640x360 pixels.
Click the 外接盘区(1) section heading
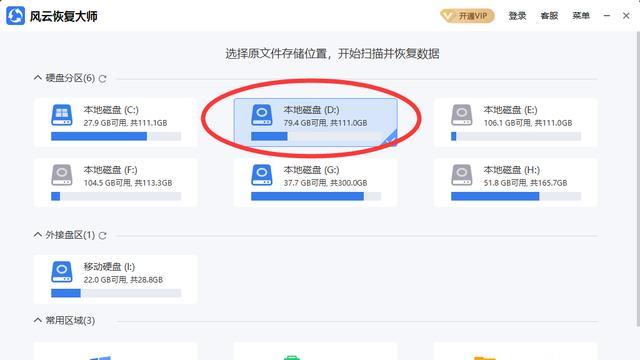click(70, 235)
